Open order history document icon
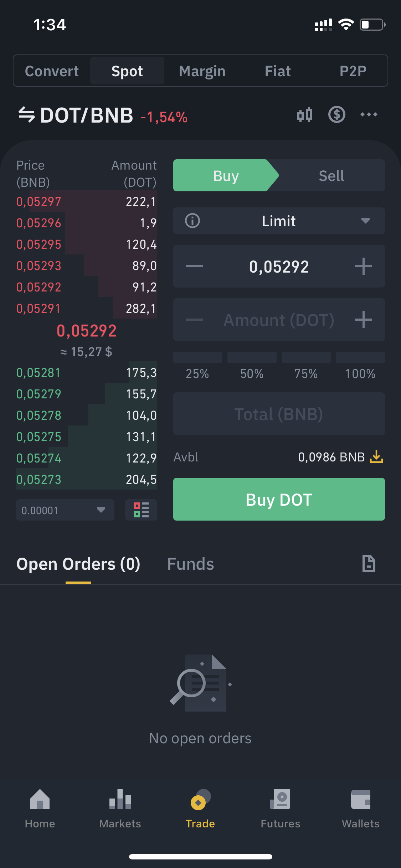 point(369,563)
